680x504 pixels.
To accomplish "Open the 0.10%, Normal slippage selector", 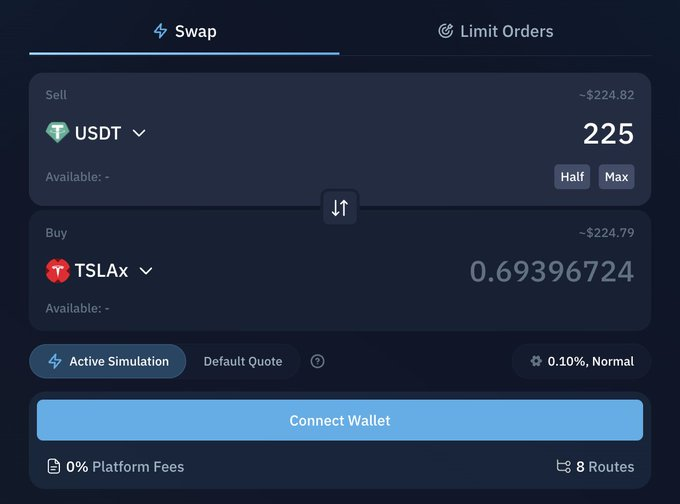I will (x=582, y=361).
